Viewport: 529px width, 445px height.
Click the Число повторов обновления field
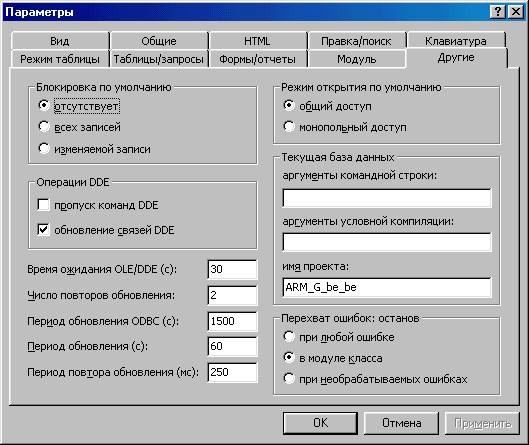pos(232,295)
